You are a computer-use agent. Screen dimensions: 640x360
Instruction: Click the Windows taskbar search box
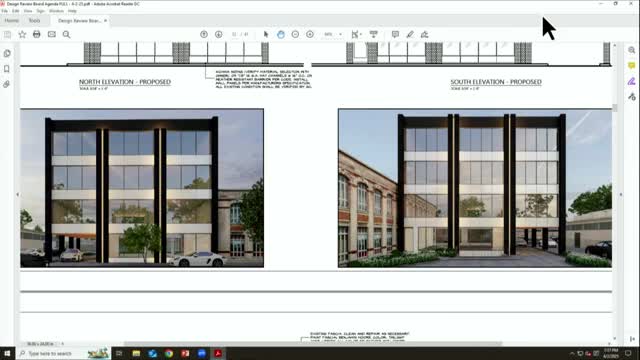(63, 353)
